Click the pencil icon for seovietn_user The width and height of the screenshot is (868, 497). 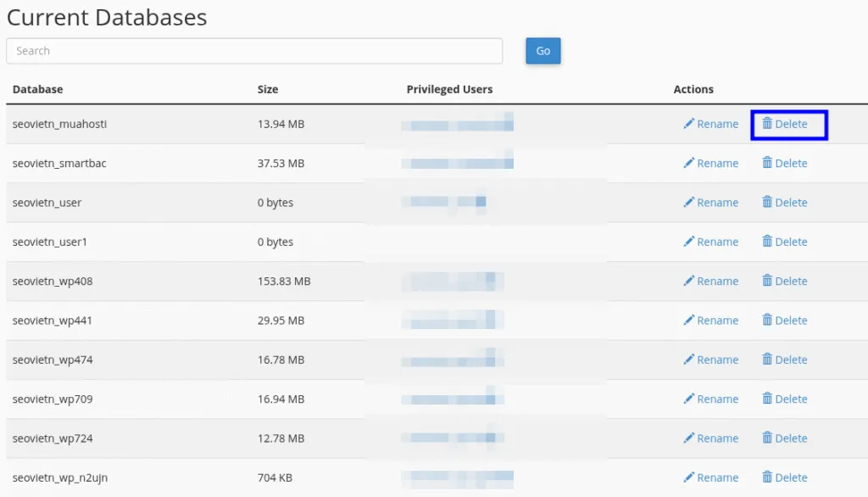click(x=689, y=203)
